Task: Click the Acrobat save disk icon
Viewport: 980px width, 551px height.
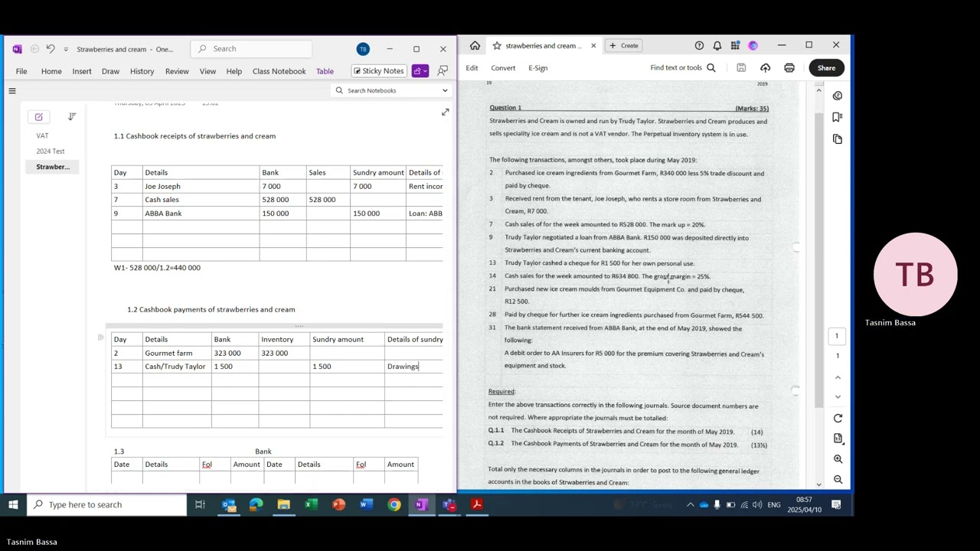Action: 741,68
